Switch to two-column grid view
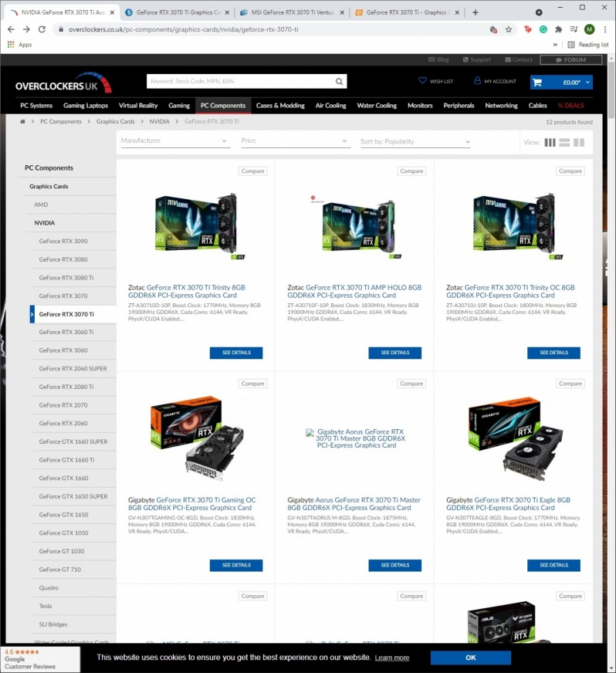 tap(579, 143)
